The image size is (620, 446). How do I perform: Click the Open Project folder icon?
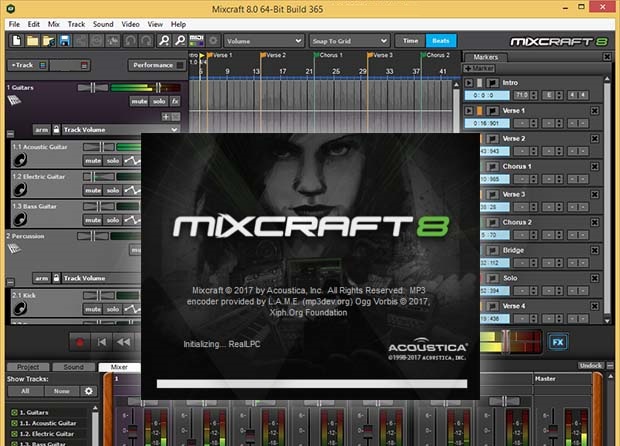32,41
